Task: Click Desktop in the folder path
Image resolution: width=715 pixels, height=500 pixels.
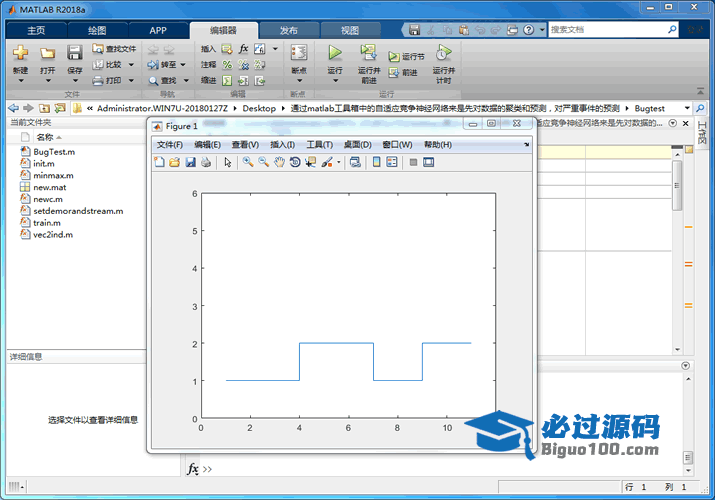Action: coord(259,108)
